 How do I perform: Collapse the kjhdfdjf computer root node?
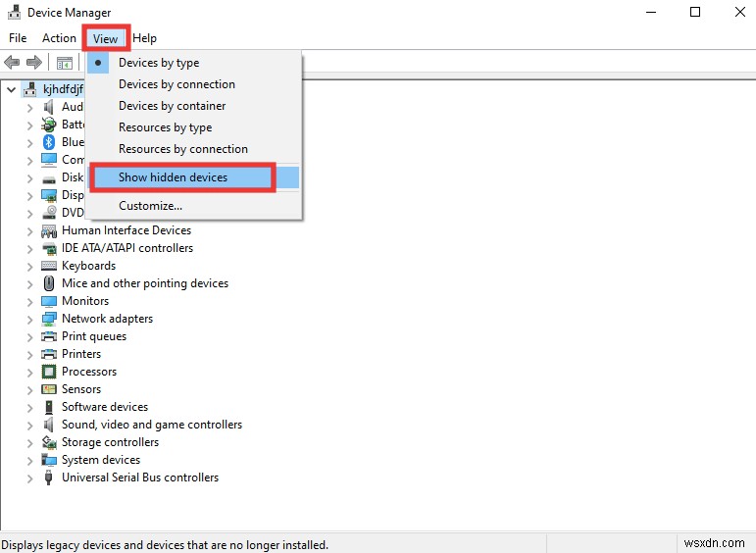[11, 89]
